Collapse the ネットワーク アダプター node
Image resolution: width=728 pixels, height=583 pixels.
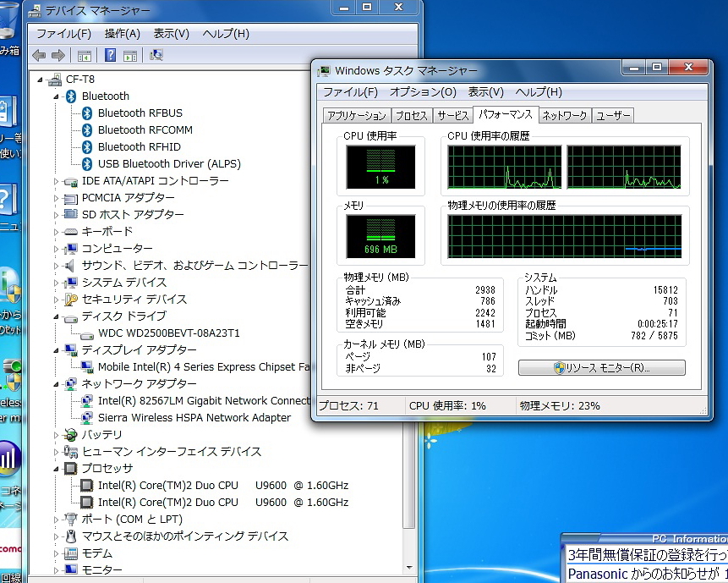coord(56,384)
